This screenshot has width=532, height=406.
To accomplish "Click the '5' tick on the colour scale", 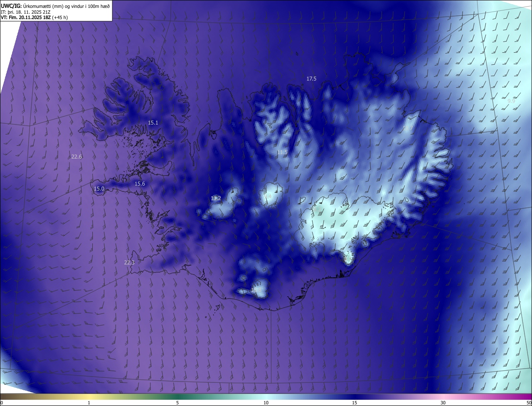I will pos(177,403).
